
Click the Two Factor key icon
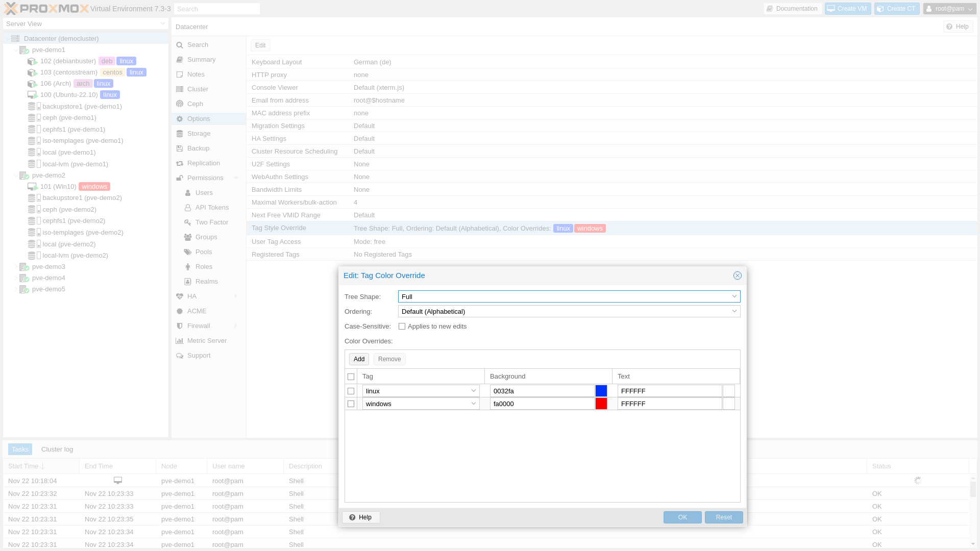point(188,222)
